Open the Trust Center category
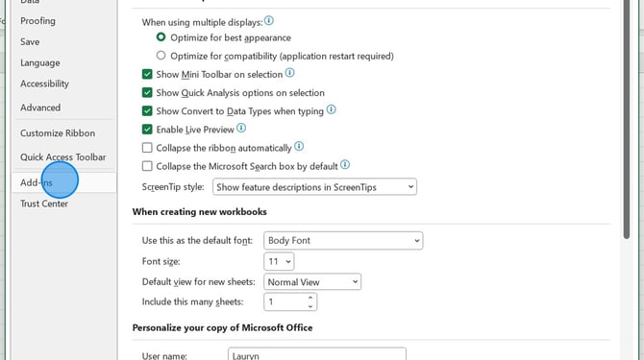Screen dimensions: 644x360 pos(44,204)
